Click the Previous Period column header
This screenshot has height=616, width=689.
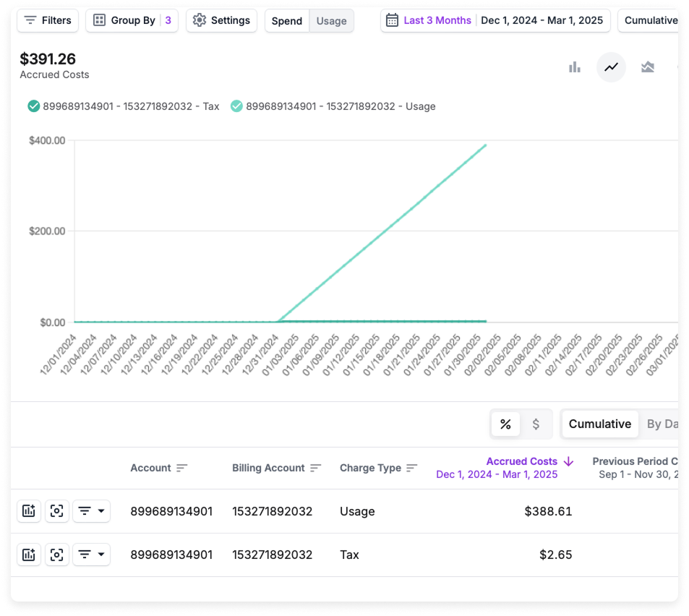tap(635, 468)
